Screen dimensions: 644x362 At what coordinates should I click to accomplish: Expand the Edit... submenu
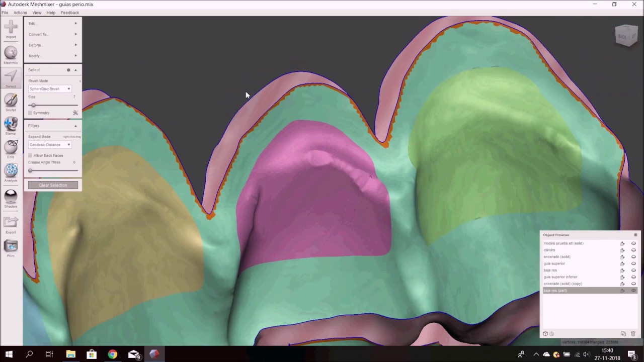(x=52, y=24)
